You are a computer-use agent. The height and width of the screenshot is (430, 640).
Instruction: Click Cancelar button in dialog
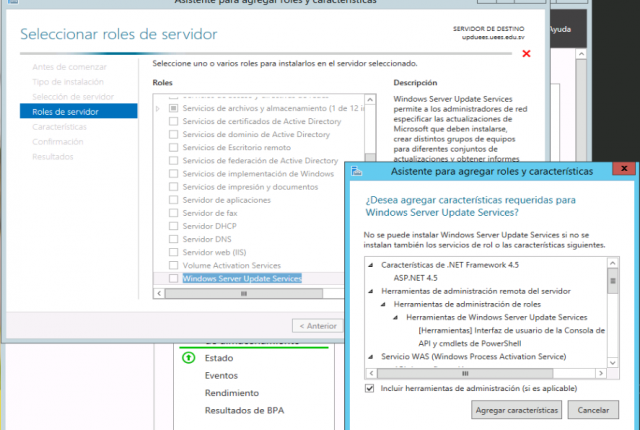tap(593, 410)
